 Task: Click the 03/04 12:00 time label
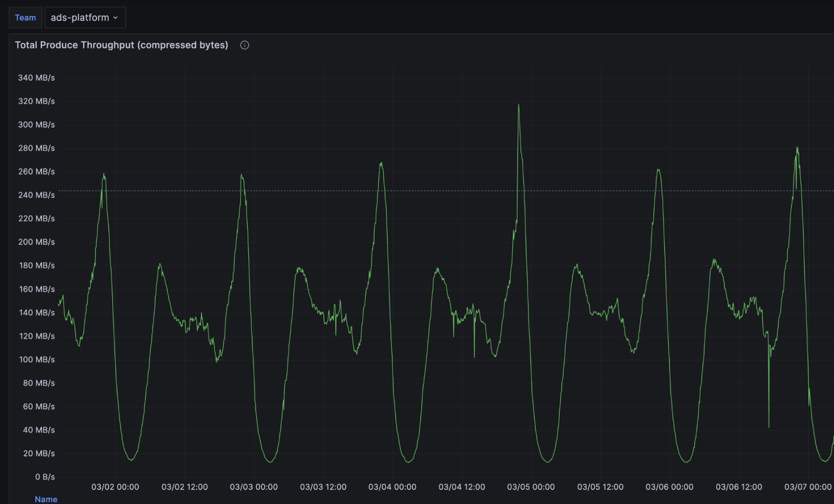(x=462, y=487)
